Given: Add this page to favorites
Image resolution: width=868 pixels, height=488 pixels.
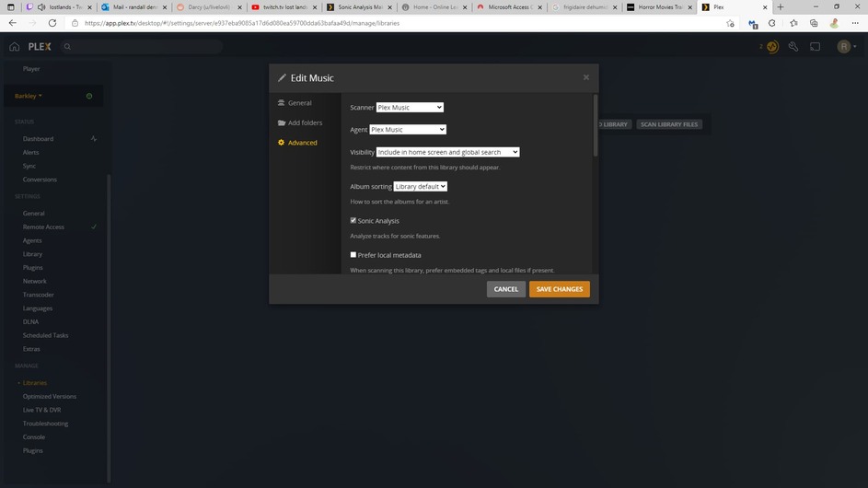Looking at the screenshot, I should point(730,23).
